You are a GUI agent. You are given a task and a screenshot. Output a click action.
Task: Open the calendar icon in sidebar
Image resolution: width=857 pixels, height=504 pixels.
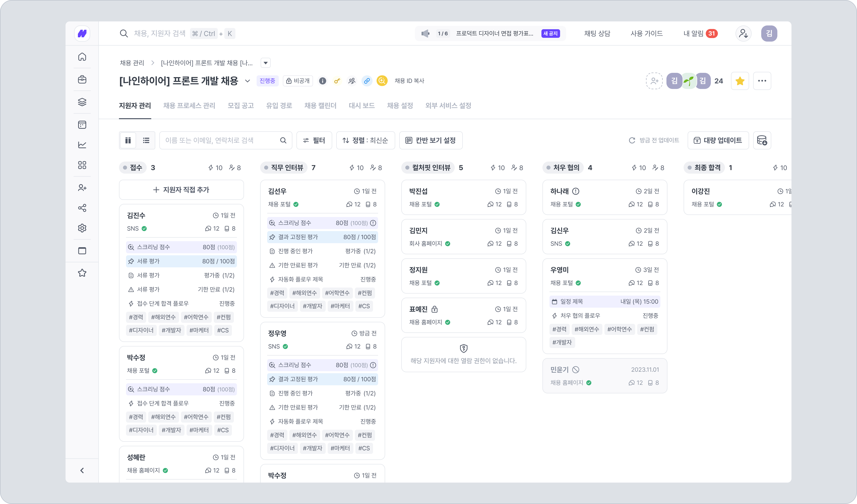click(x=82, y=125)
